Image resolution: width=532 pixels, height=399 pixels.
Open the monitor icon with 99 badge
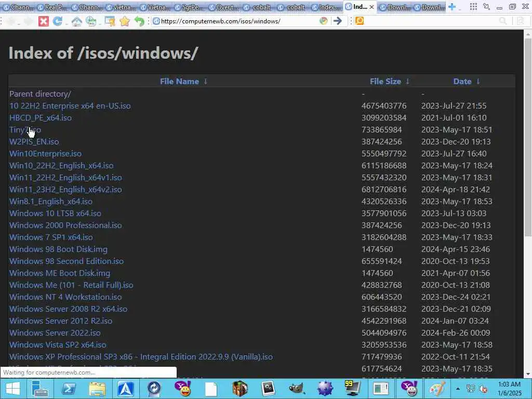pos(353,389)
